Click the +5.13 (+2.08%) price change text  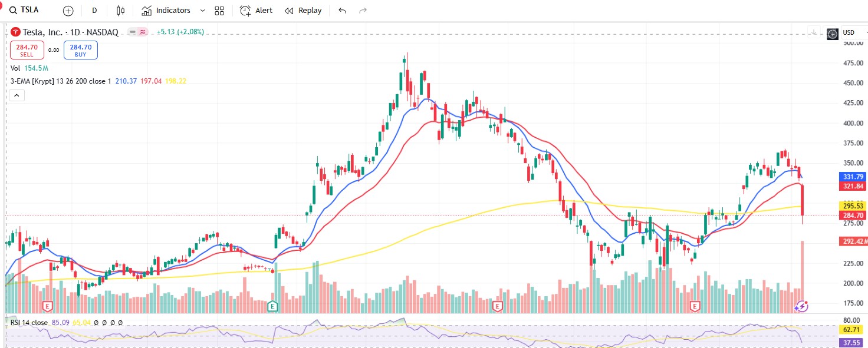(180, 32)
